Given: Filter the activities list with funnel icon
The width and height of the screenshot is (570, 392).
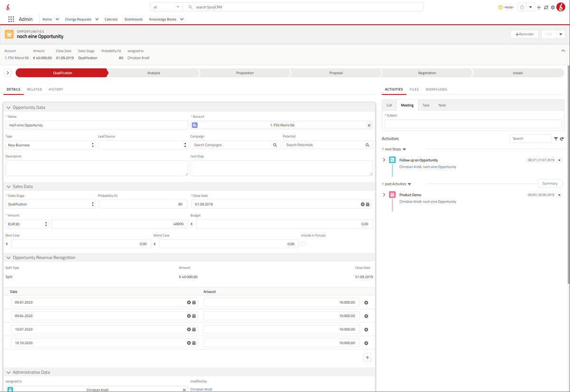Looking at the screenshot, I should [x=556, y=139].
